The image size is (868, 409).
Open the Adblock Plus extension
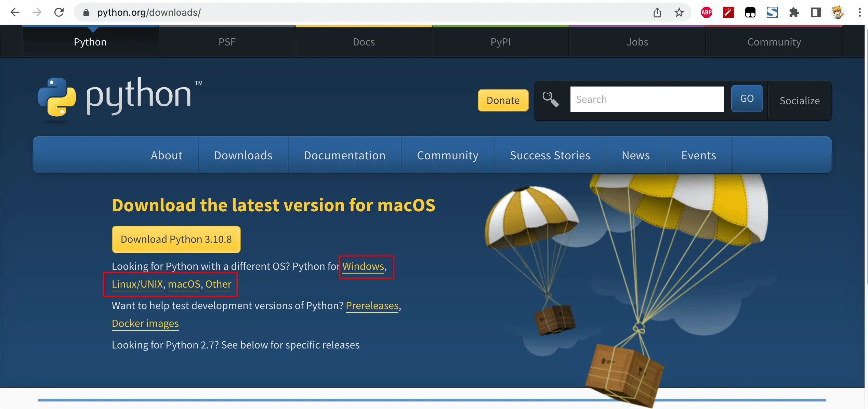click(x=707, y=12)
